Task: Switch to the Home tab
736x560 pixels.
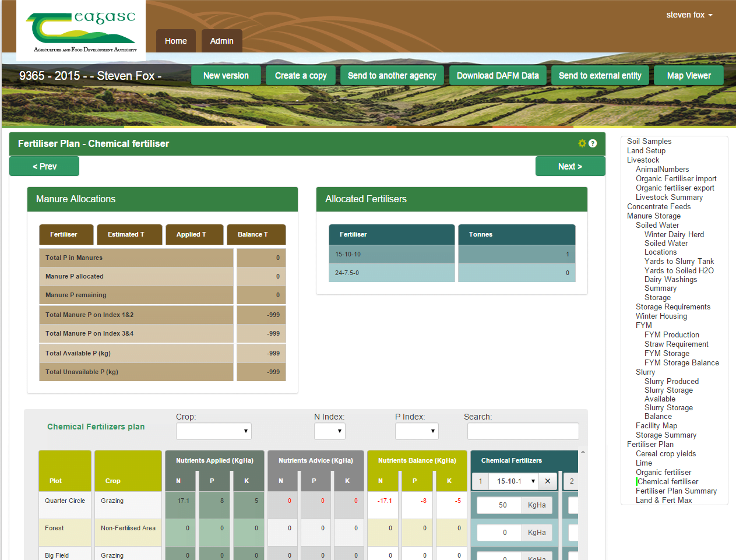Action: tap(175, 41)
